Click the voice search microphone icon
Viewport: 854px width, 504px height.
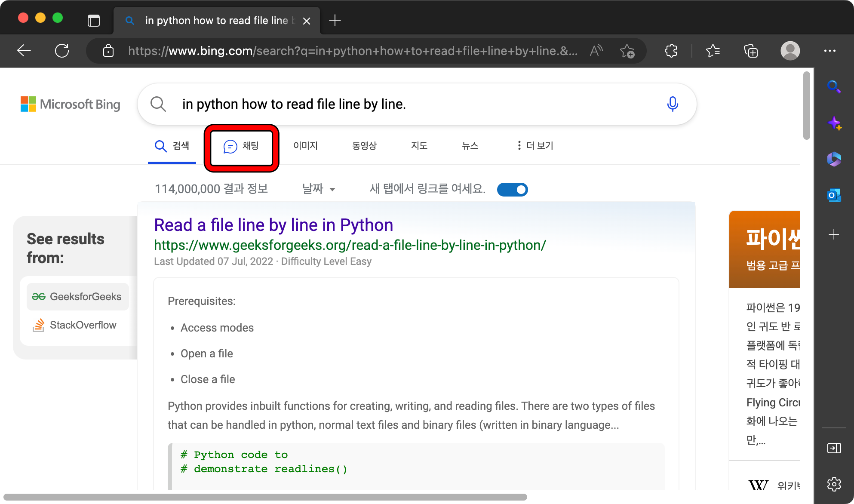(x=673, y=104)
